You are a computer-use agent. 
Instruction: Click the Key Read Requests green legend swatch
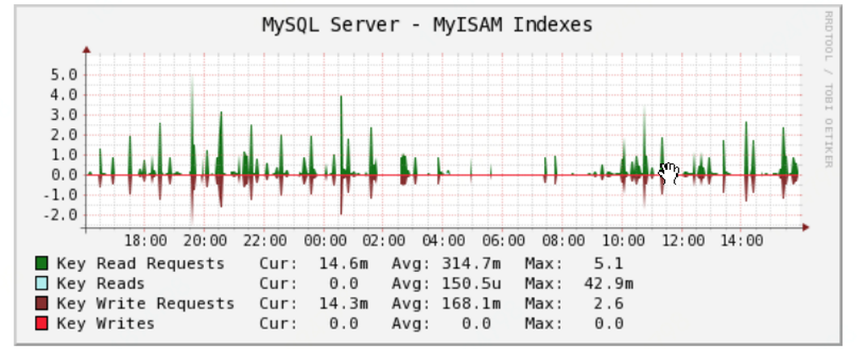[42, 263]
